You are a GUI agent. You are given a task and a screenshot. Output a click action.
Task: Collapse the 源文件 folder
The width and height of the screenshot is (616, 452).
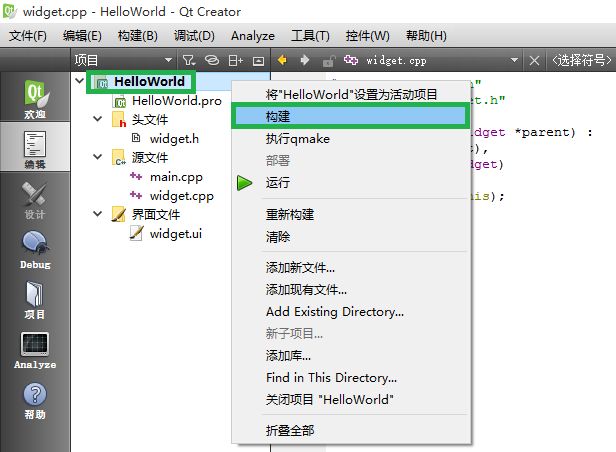[x=97, y=157]
